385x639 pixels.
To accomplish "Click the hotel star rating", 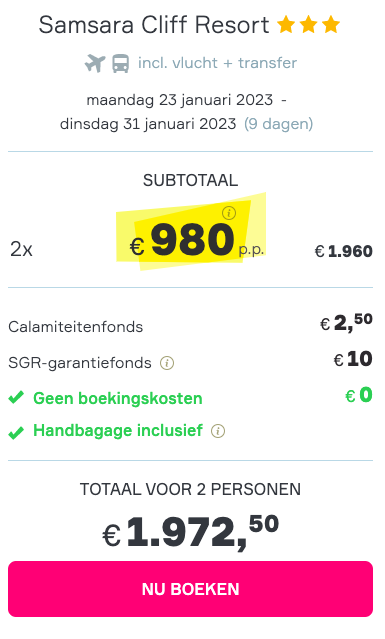I will 308,25.
